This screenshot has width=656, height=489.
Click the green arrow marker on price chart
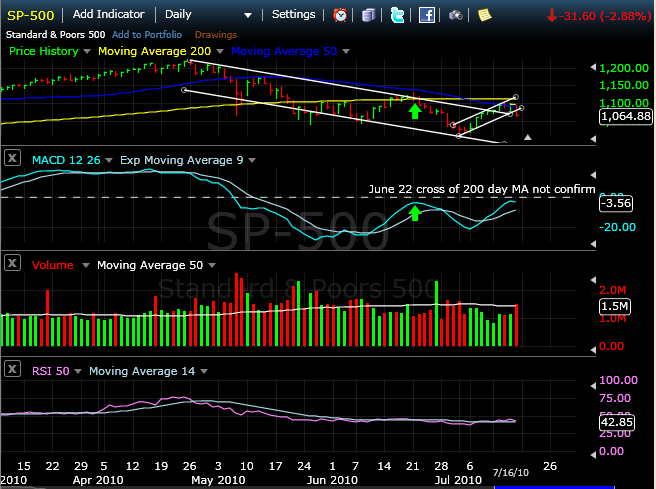[413, 109]
